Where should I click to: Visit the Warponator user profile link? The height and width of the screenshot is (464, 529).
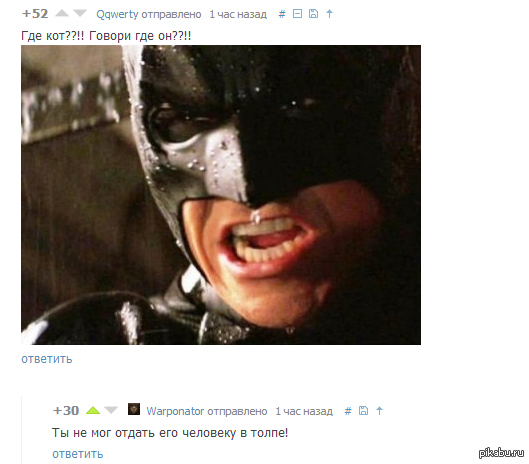click(175, 411)
